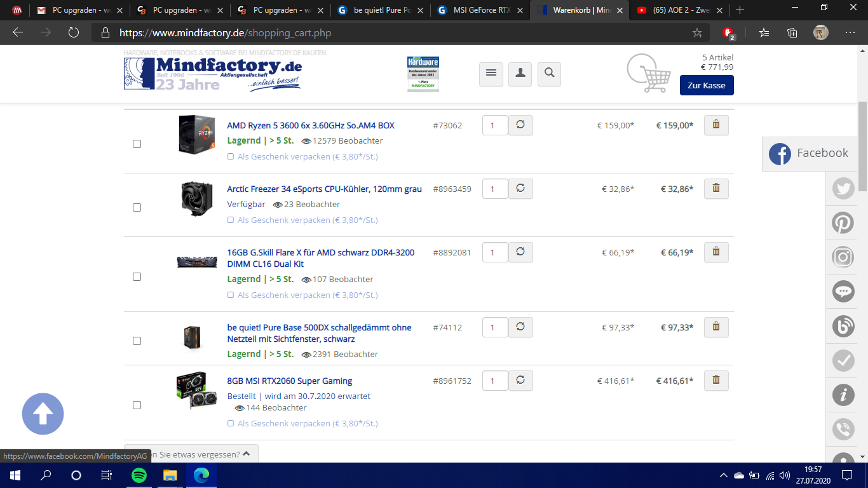Open Mindfactory Instagram page
Viewport: 868px width, 488px height.
(x=843, y=257)
